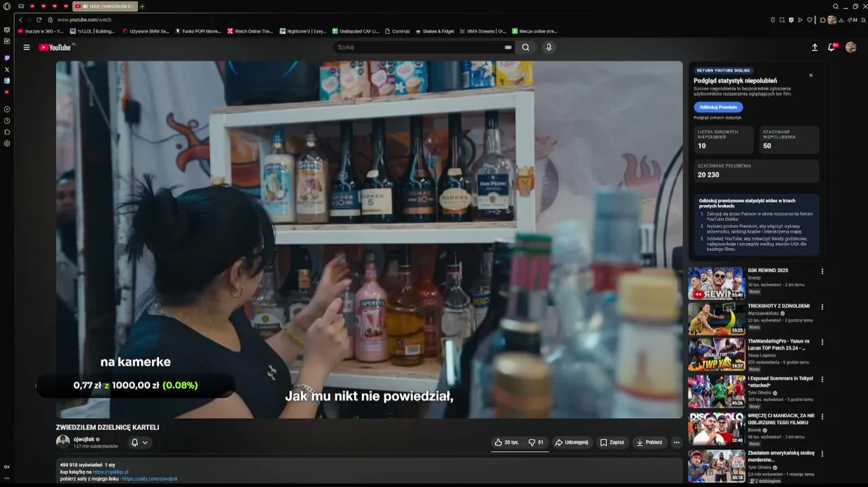
Task: Like the video with thumbs-up 20 tys.
Action: 507,442
